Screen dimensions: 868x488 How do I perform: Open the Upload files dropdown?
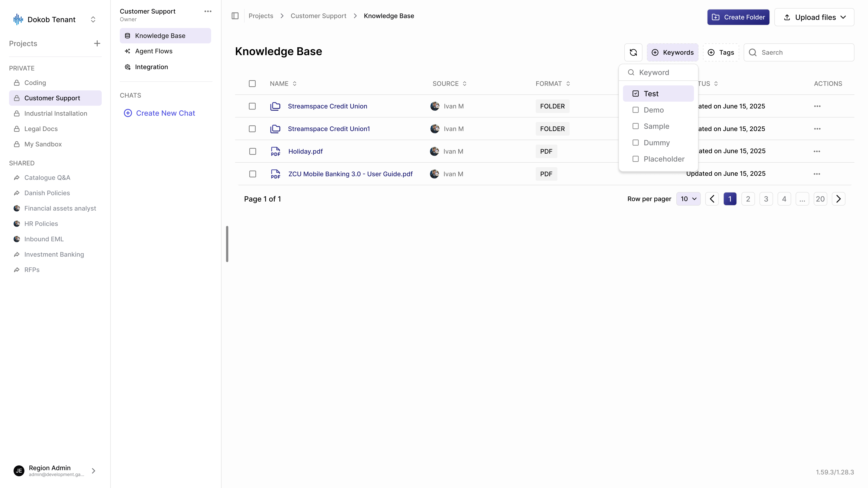[814, 17]
